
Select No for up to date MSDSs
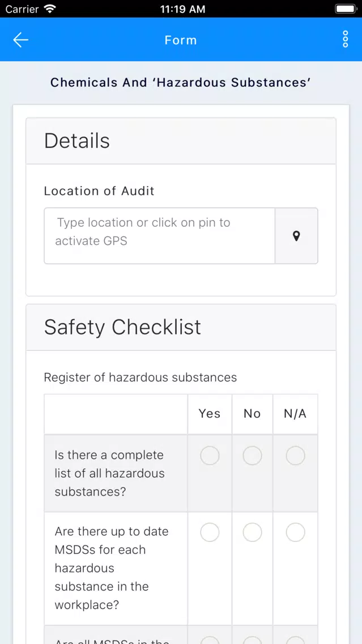pyautogui.click(x=252, y=533)
